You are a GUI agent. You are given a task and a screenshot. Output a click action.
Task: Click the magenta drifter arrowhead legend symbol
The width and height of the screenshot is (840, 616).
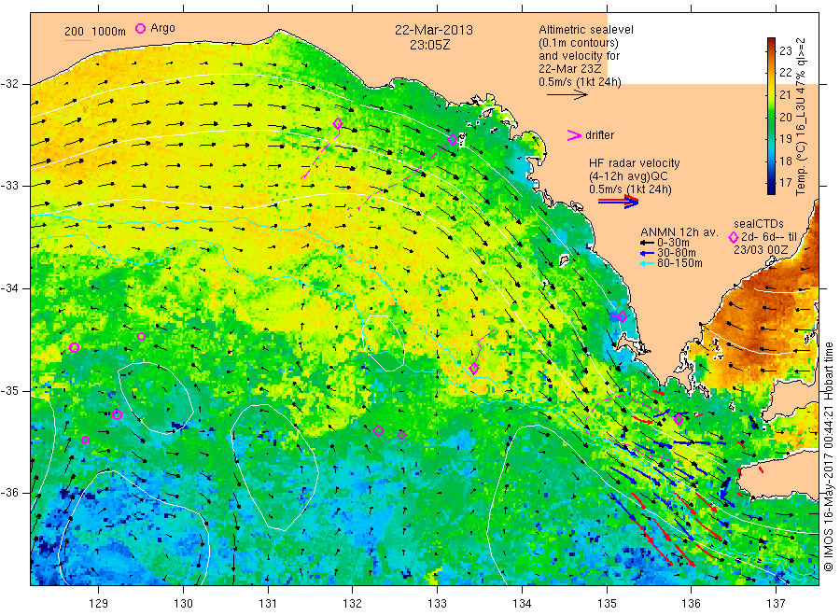pyautogui.click(x=574, y=135)
